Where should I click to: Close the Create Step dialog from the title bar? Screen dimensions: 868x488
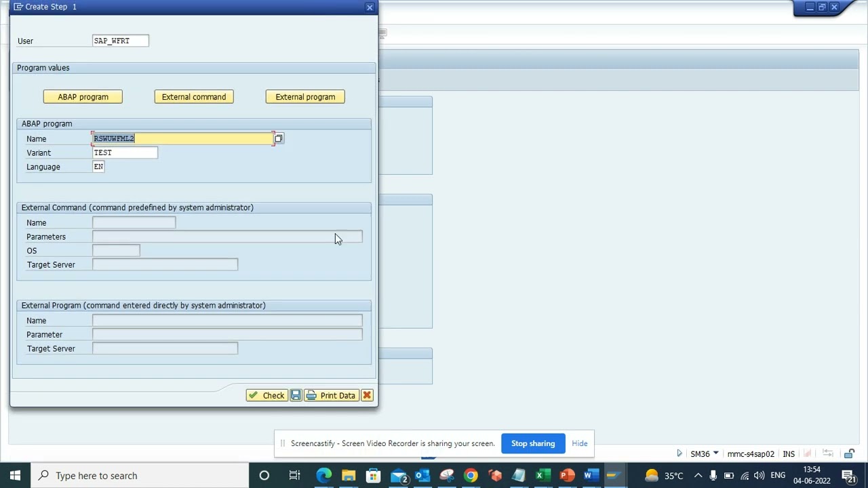(x=370, y=7)
